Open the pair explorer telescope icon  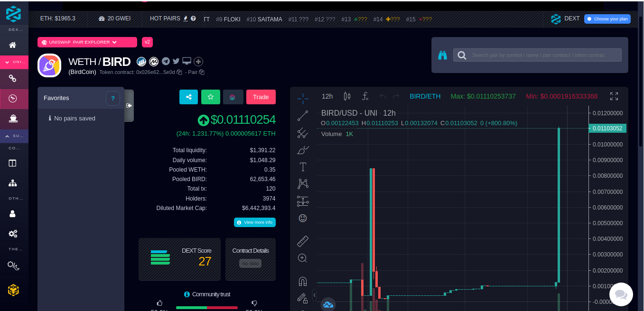point(13,99)
